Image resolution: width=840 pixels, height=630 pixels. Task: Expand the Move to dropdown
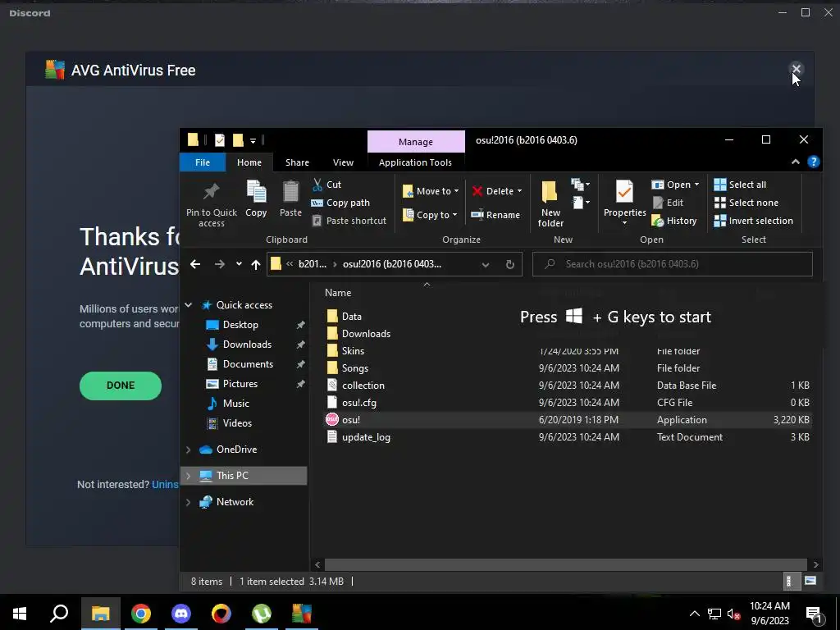[x=456, y=191]
